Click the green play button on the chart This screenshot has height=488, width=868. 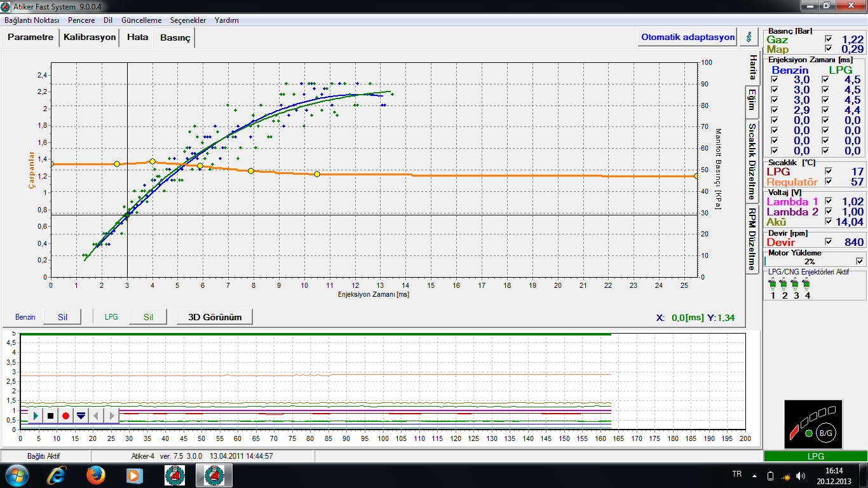click(36, 416)
